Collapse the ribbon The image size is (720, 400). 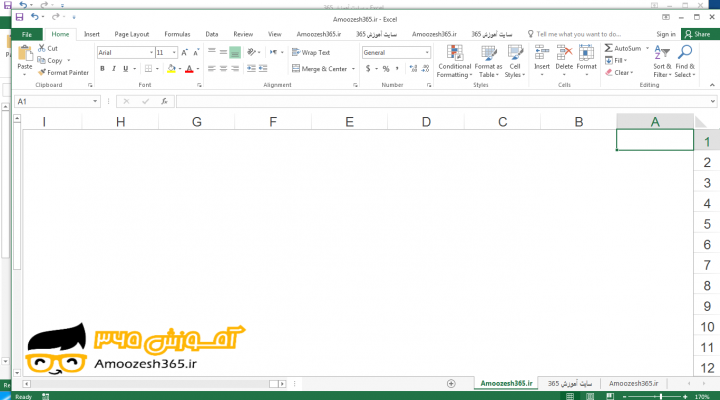712,85
